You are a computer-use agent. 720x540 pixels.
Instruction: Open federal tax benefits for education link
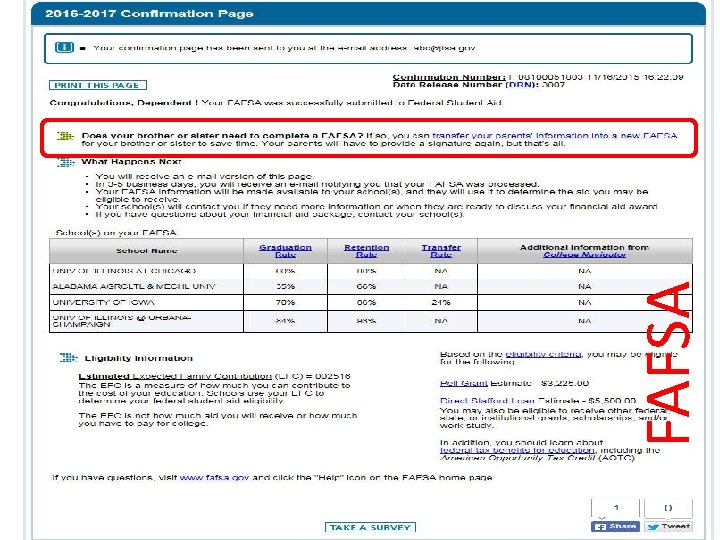518,450
